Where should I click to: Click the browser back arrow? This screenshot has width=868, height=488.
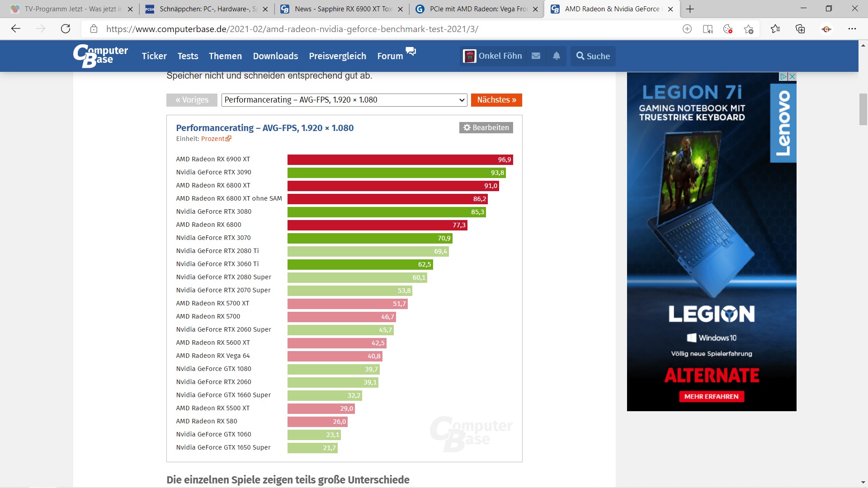pos(16,29)
